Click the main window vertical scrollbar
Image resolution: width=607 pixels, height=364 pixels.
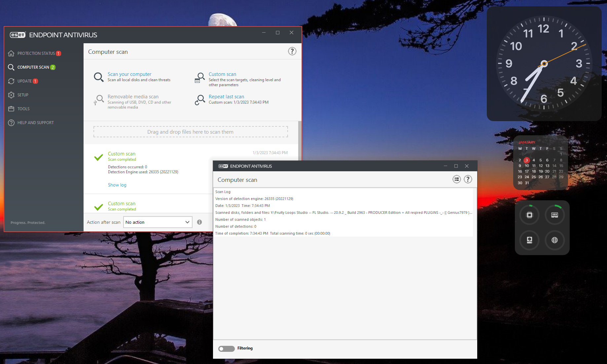click(x=300, y=141)
